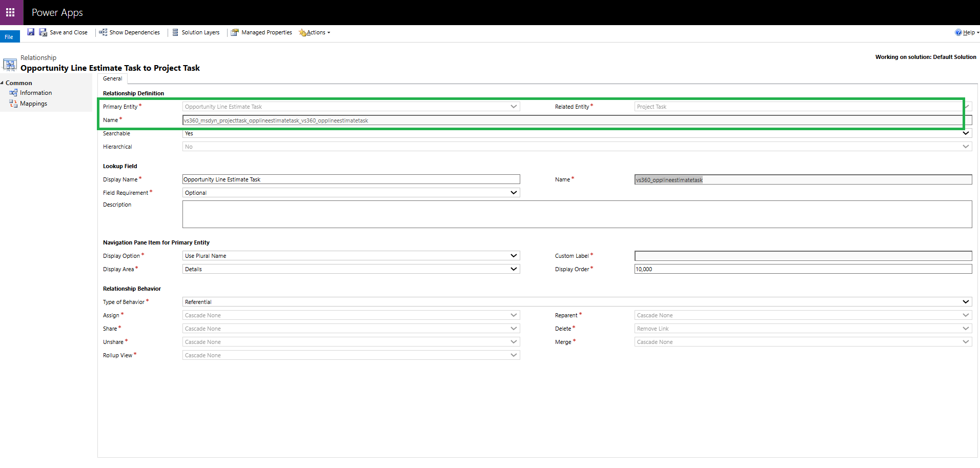Open the Assign cascade dropdown
The image size is (980, 468).
[351, 315]
